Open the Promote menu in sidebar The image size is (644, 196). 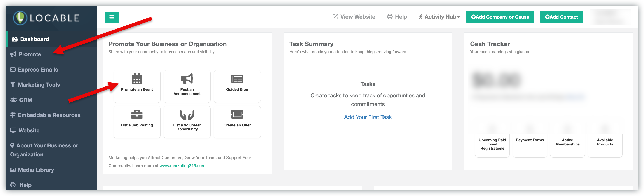[30, 54]
